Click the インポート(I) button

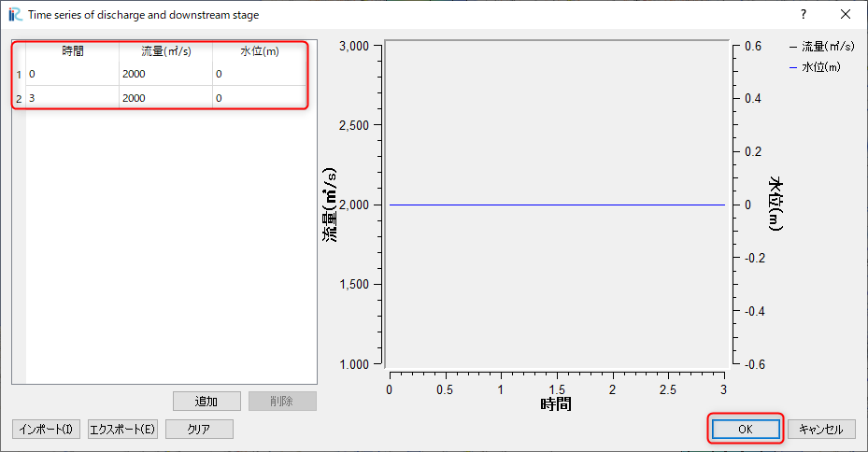click(x=46, y=430)
